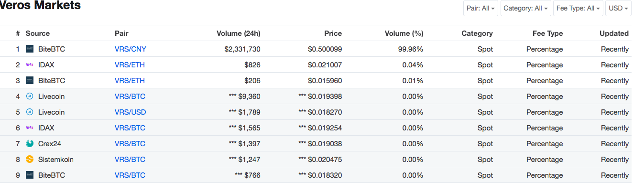
Task: Open the VRS/USD pair link
Action: tap(131, 112)
